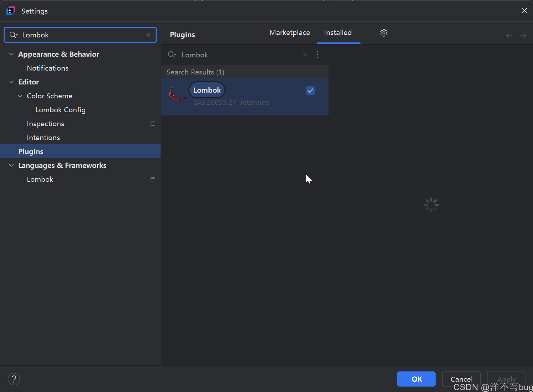Clear the Settings search field text
This screenshot has width=533, height=392.
pyautogui.click(x=148, y=35)
